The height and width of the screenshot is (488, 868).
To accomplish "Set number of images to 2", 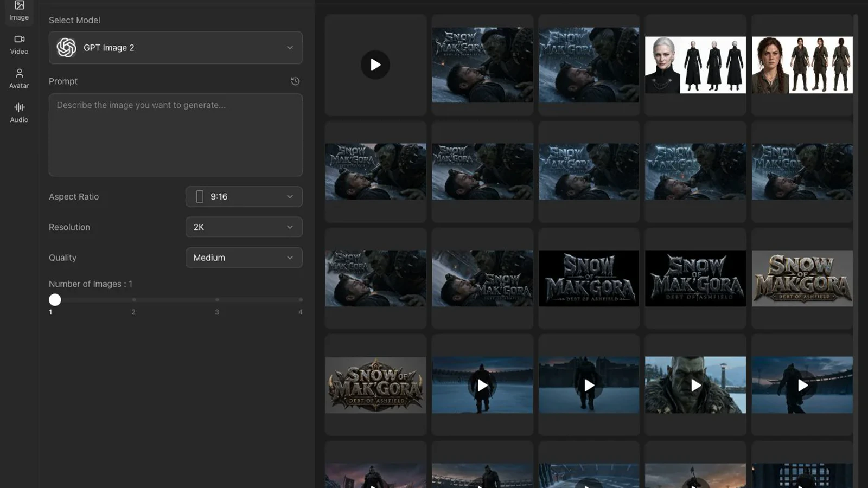I will click(x=134, y=300).
